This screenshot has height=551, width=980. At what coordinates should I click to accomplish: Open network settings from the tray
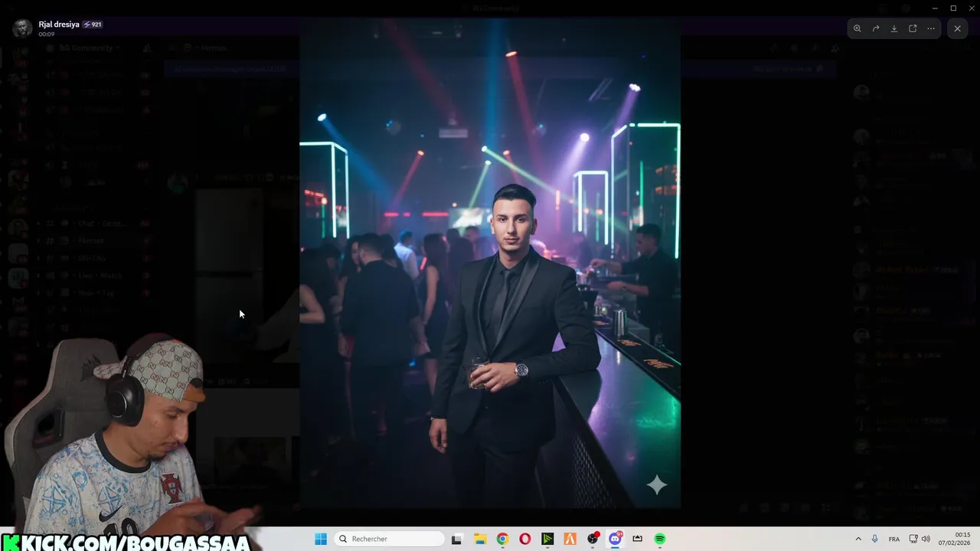pos(913,539)
